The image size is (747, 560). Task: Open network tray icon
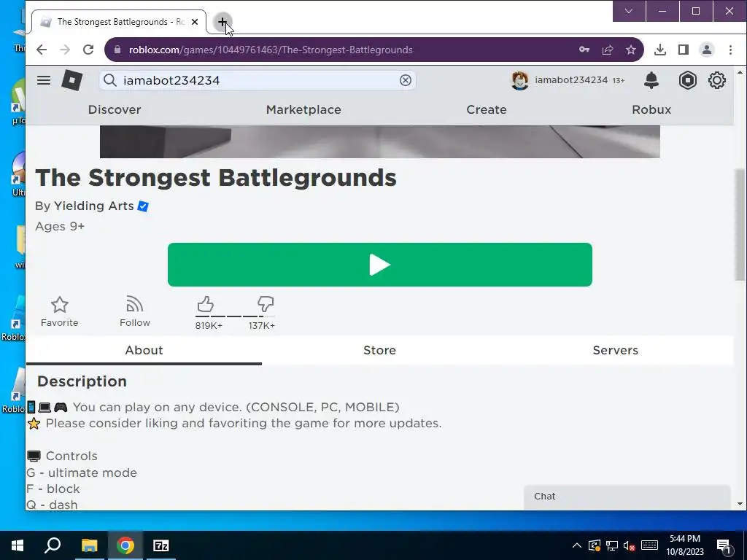[612, 545]
